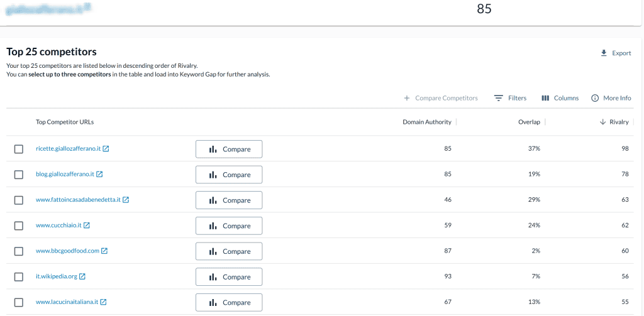The image size is (644, 316).
Task: Click Domain Authority value 46
Action: [448, 199]
